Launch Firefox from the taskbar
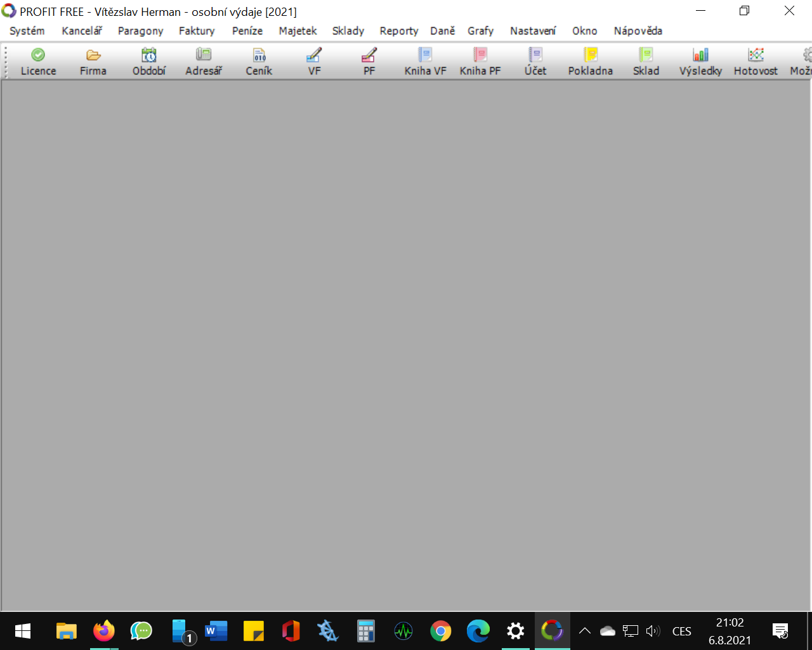Screen dimensions: 812x650 104,631
